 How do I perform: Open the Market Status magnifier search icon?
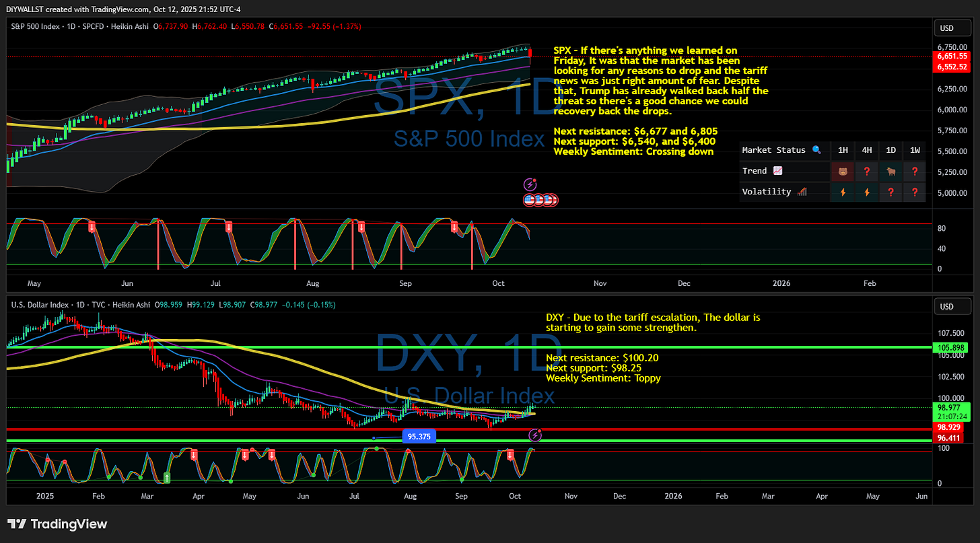(x=816, y=150)
